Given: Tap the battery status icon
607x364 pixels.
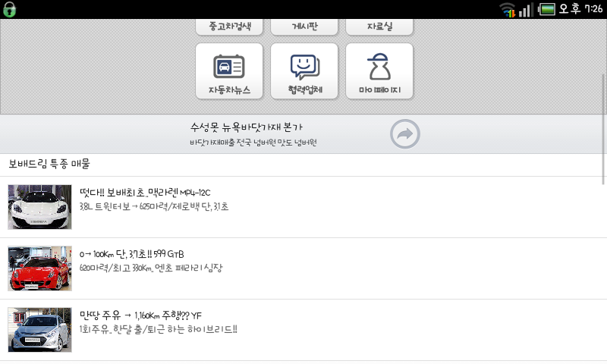Looking at the screenshot, I should coord(546,9).
